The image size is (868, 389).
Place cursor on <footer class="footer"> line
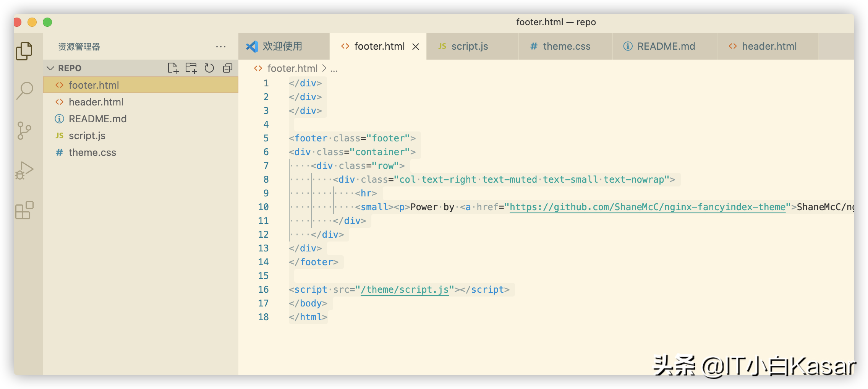[x=352, y=138]
